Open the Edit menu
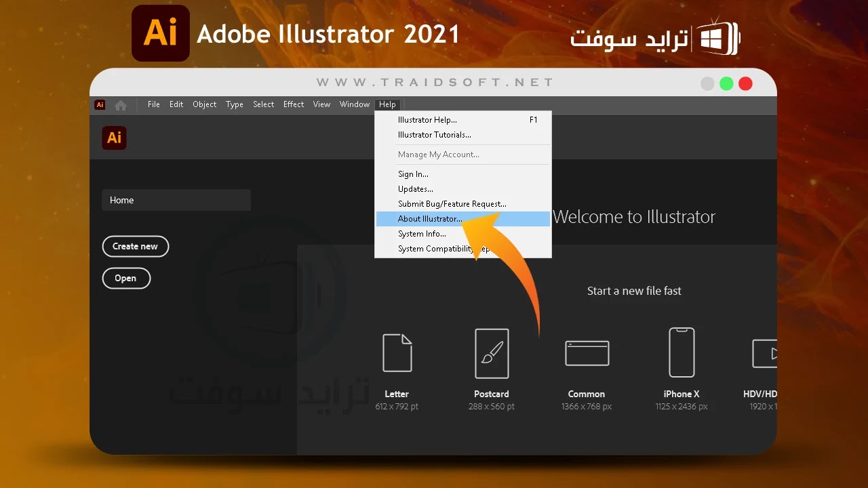This screenshot has height=488, width=868. (x=176, y=104)
